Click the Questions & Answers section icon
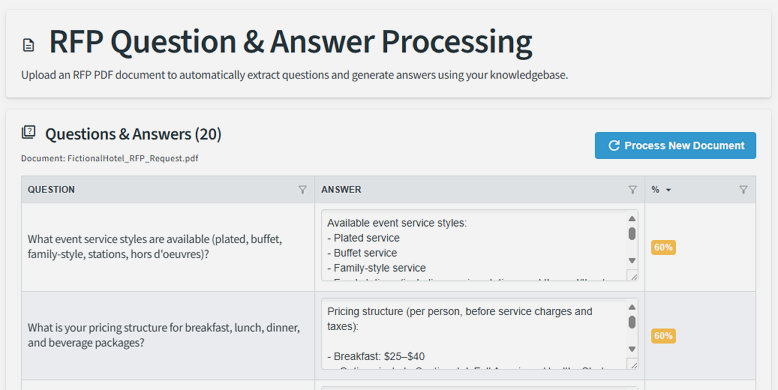The width and height of the screenshot is (778, 390). point(29,132)
